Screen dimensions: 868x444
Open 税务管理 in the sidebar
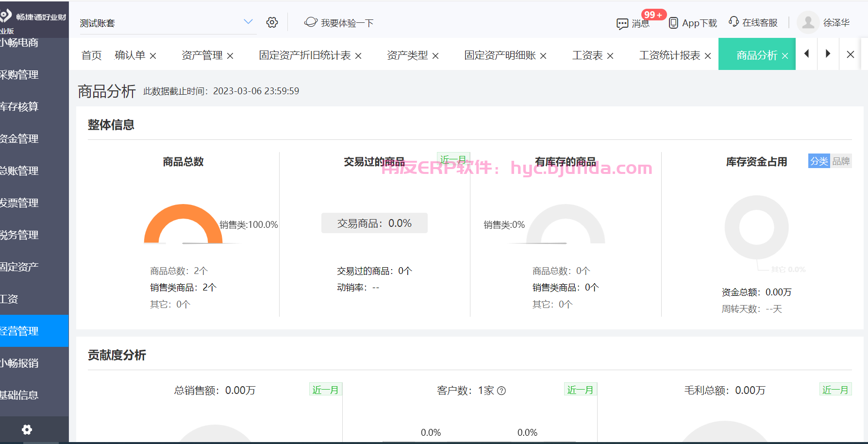click(x=34, y=235)
